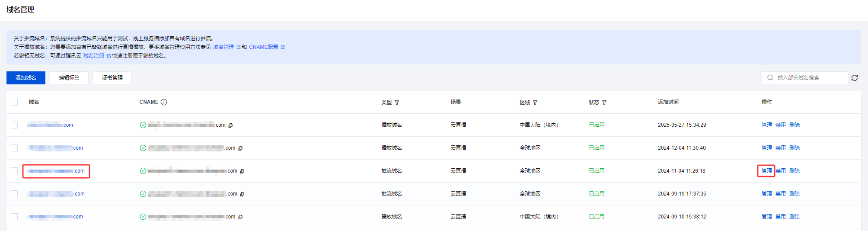The image size is (868, 231).
Task: Open the 区域 column filter
Action: click(535, 103)
